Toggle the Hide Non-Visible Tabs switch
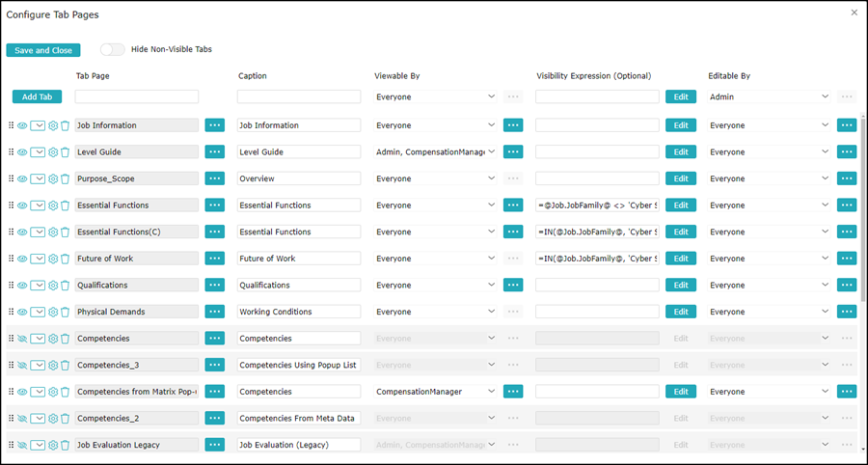 pos(112,49)
